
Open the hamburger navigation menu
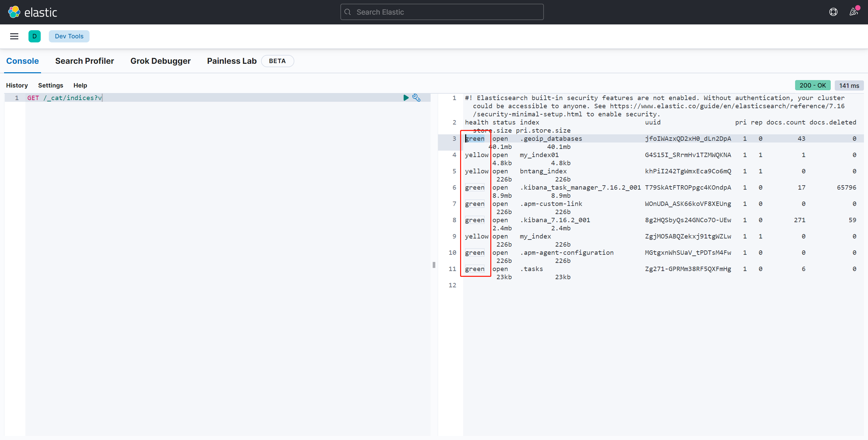(x=14, y=36)
